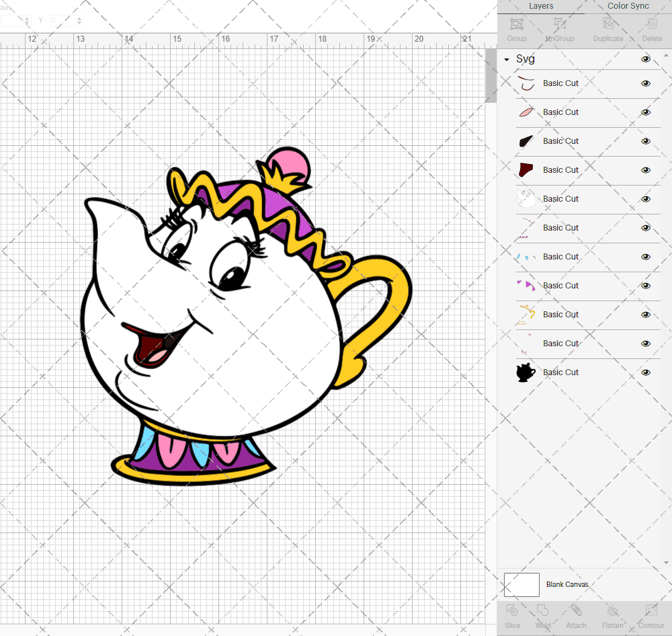Click the Duplicate icon
Image resolution: width=672 pixels, height=636 pixels.
[x=608, y=24]
